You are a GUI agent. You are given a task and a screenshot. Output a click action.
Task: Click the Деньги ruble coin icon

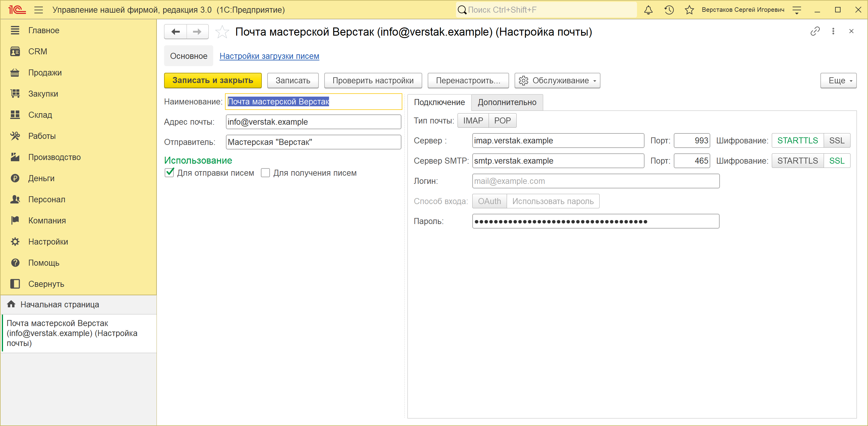pyautogui.click(x=15, y=178)
